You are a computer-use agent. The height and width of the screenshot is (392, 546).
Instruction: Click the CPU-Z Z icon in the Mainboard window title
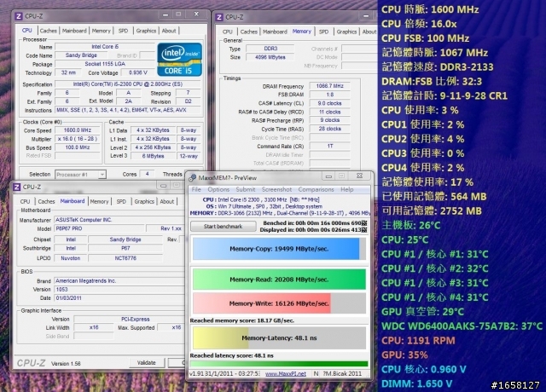coord(17,187)
